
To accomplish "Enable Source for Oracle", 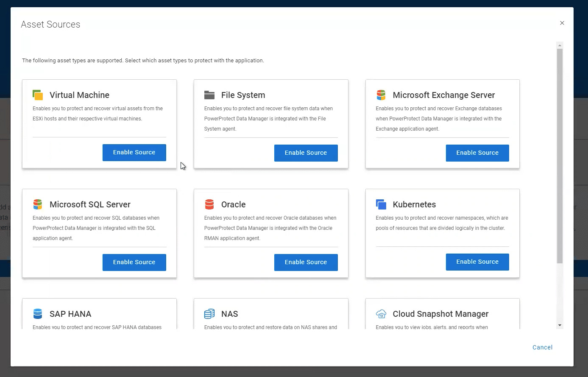I will (x=306, y=263).
